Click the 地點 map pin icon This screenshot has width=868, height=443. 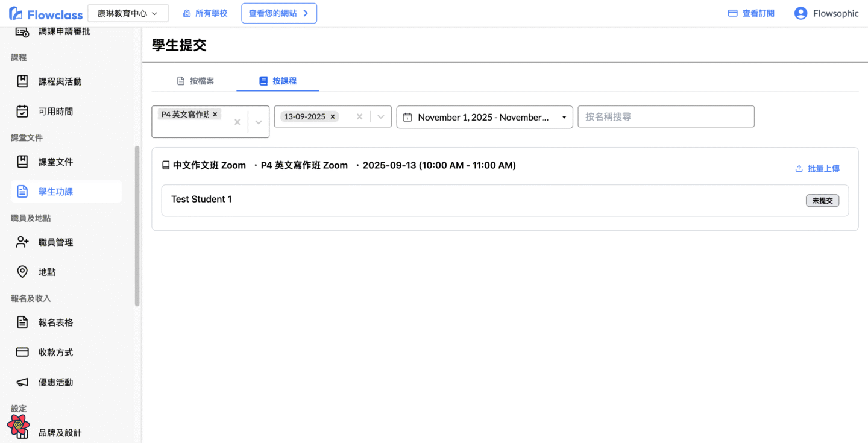click(x=22, y=272)
